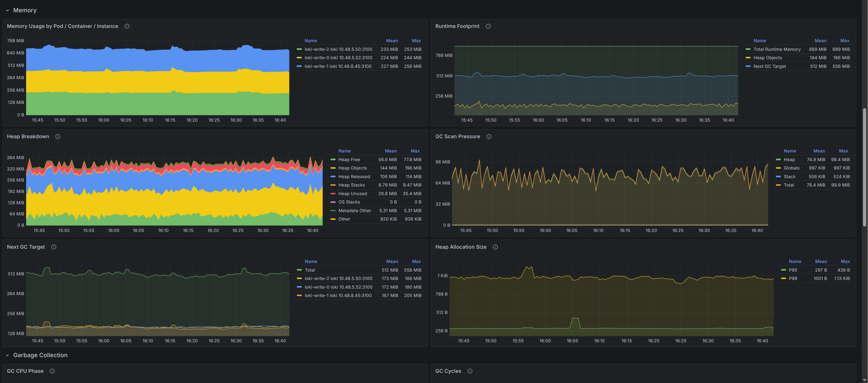Image resolution: width=868 pixels, height=383 pixels.
Task: Click the green Heap Free color swatch
Action: click(333, 160)
